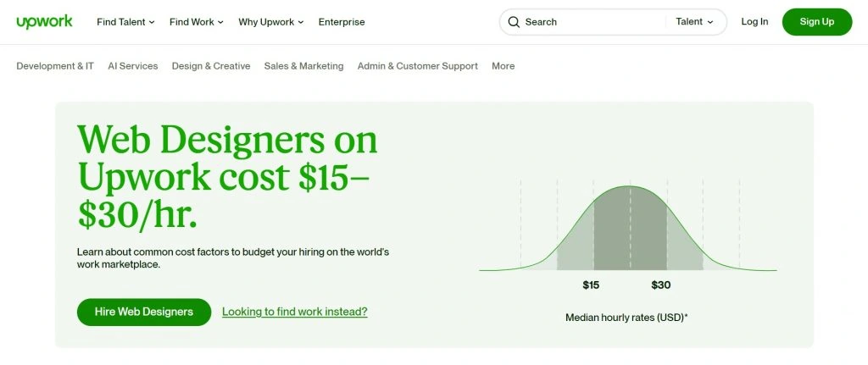
Task: Follow the 'Looking to find work instead?' link
Action: [x=295, y=312]
